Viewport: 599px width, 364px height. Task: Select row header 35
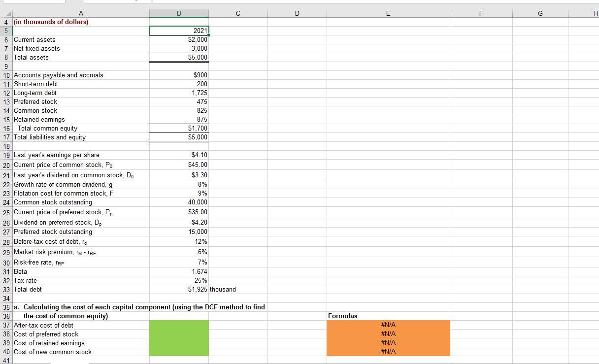[6, 307]
